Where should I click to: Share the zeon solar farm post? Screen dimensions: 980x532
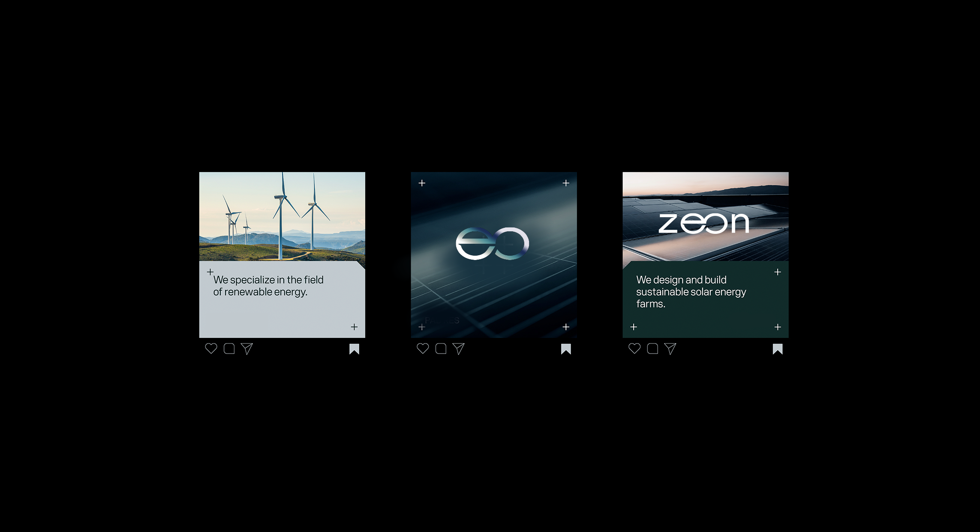(670, 349)
